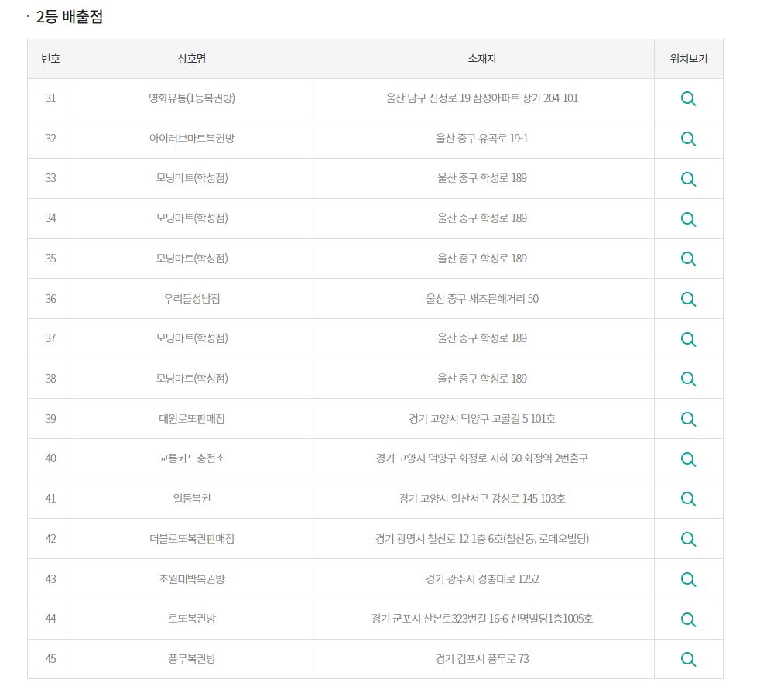Select store name 풍무복권방

(x=191, y=658)
